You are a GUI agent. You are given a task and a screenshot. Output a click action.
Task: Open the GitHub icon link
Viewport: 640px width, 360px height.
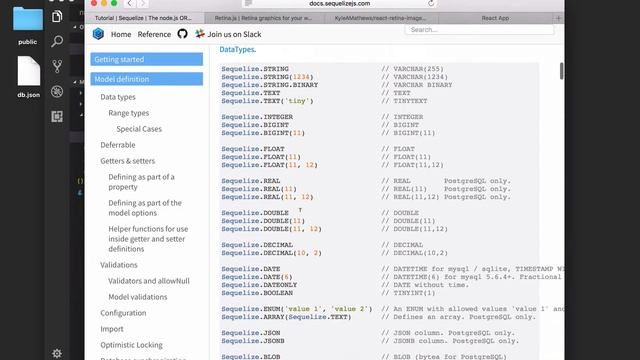182,34
